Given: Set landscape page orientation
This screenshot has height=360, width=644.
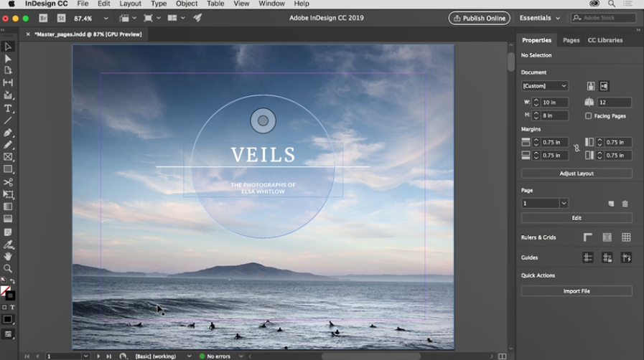Looking at the screenshot, I should 604,86.
